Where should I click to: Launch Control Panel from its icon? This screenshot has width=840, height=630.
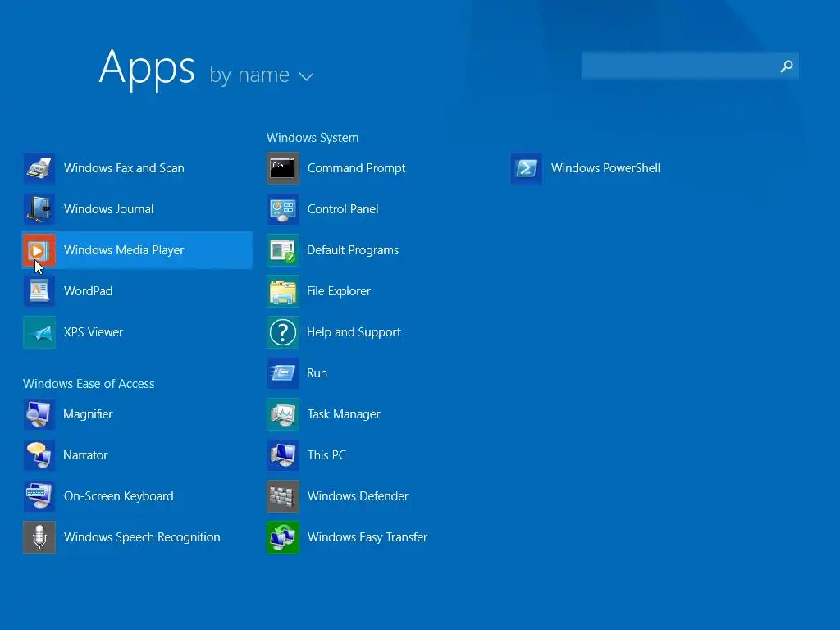pyautogui.click(x=283, y=209)
